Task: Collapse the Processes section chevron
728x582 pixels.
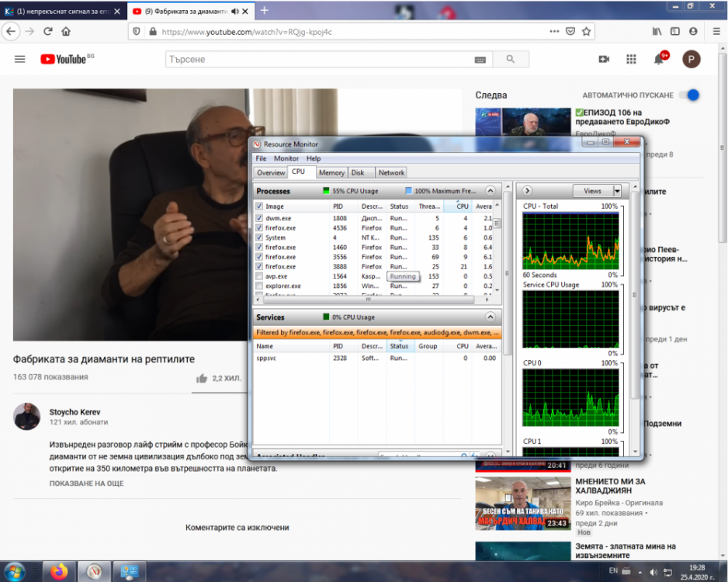Action: coord(491,191)
